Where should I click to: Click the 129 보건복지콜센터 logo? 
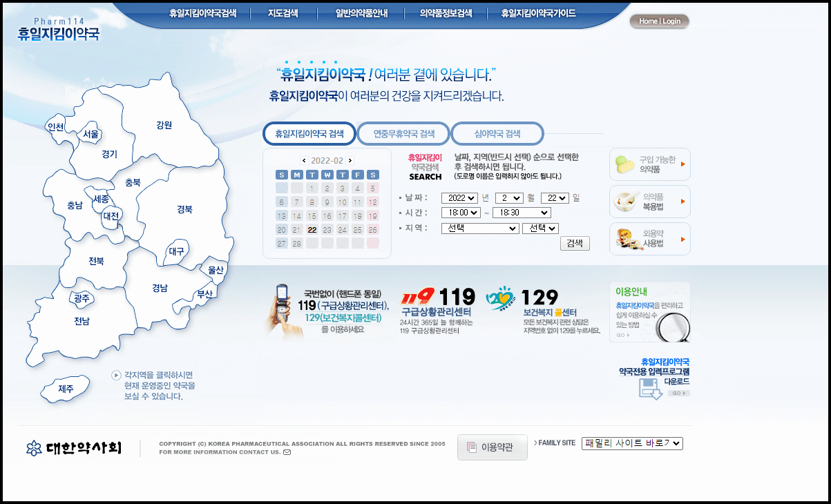pos(542,311)
